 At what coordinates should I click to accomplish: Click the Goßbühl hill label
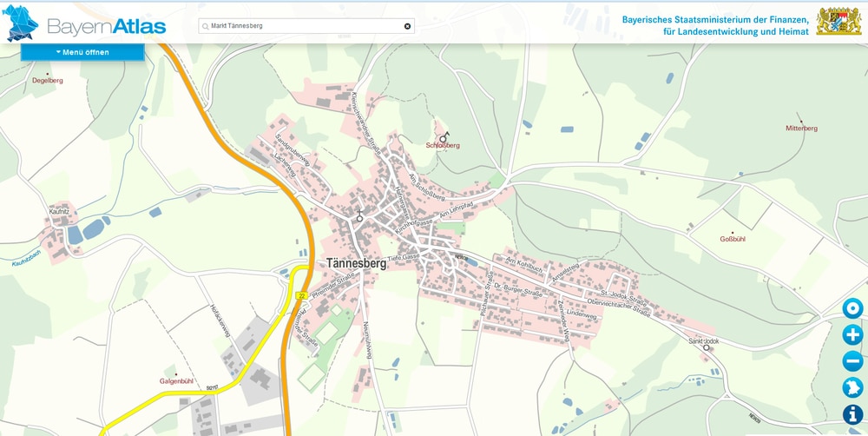coord(733,239)
